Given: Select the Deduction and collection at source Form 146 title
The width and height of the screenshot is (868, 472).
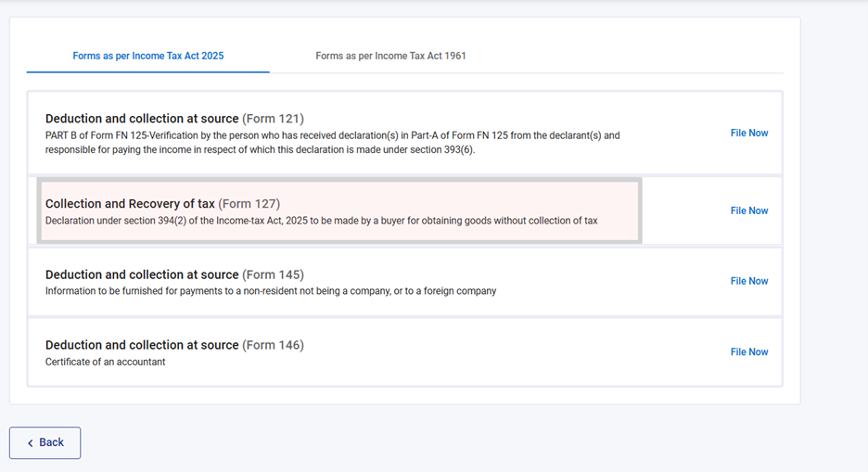Looking at the screenshot, I should [x=142, y=345].
